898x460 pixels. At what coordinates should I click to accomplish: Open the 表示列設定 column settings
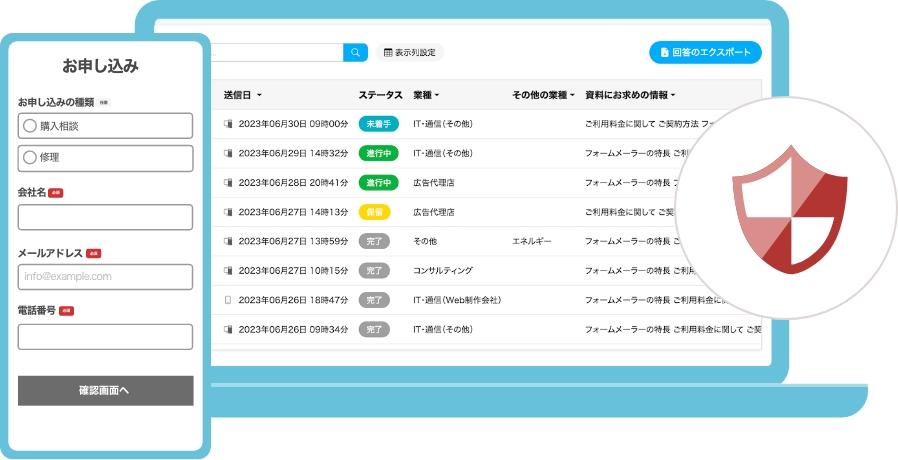coord(409,52)
